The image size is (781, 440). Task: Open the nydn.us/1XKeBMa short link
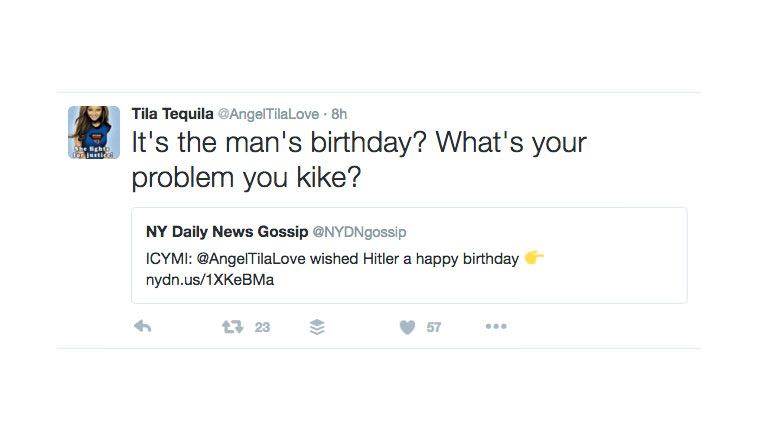pyautogui.click(x=210, y=280)
